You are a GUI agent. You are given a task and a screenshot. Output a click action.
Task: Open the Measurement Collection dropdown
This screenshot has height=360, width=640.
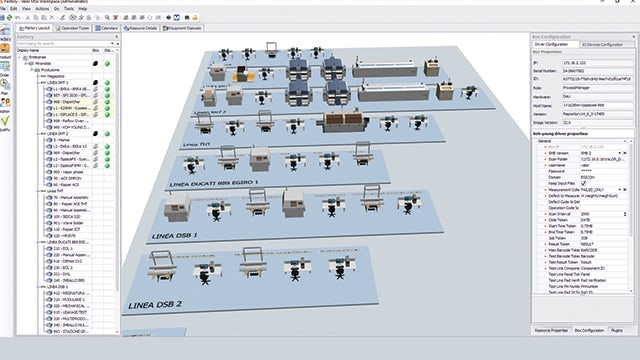[619, 190]
